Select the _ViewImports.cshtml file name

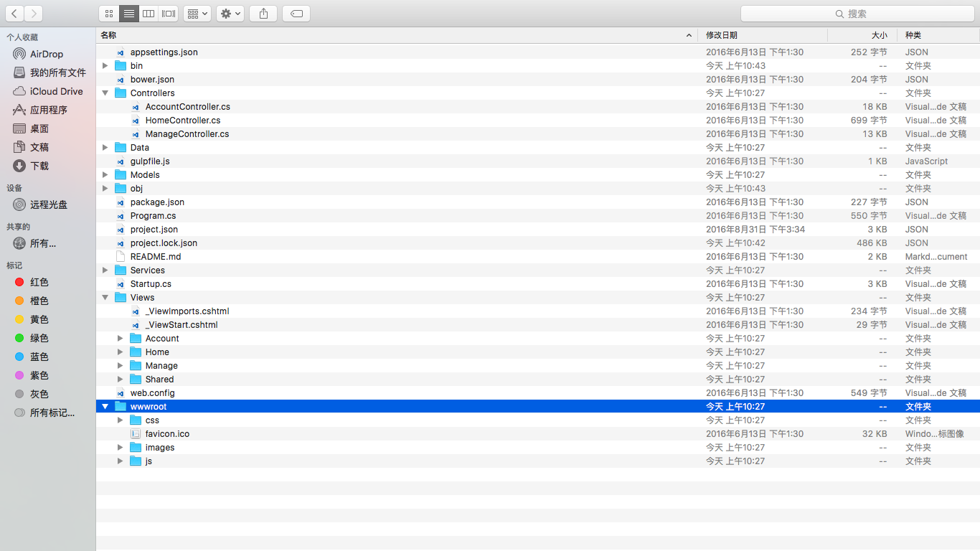coord(187,311)
